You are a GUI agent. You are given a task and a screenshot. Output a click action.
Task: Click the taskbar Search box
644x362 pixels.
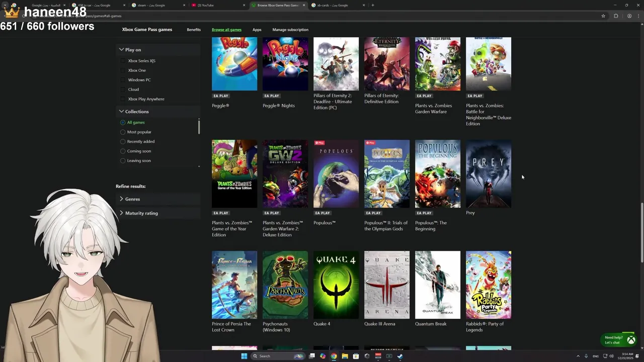[x=278, y=356]
